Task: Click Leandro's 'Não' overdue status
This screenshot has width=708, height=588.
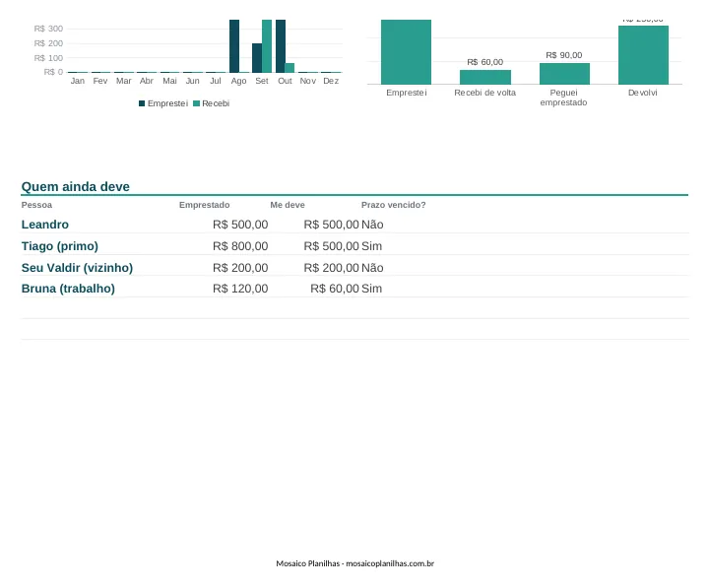Action: pos(372,225)
